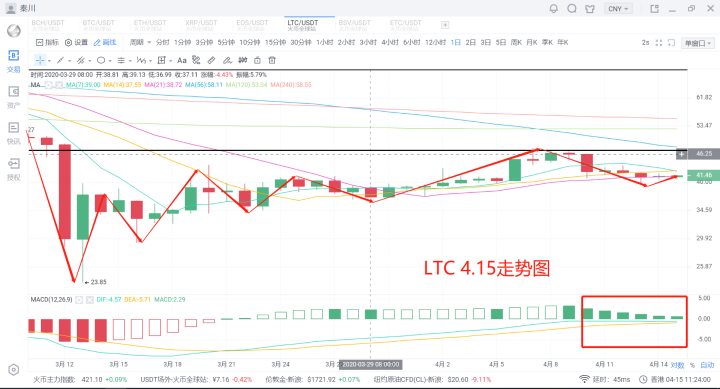This screenshot has height=389, width=720.
Task: Select the trend line drawing tool
Action: (x=61, y=60)
